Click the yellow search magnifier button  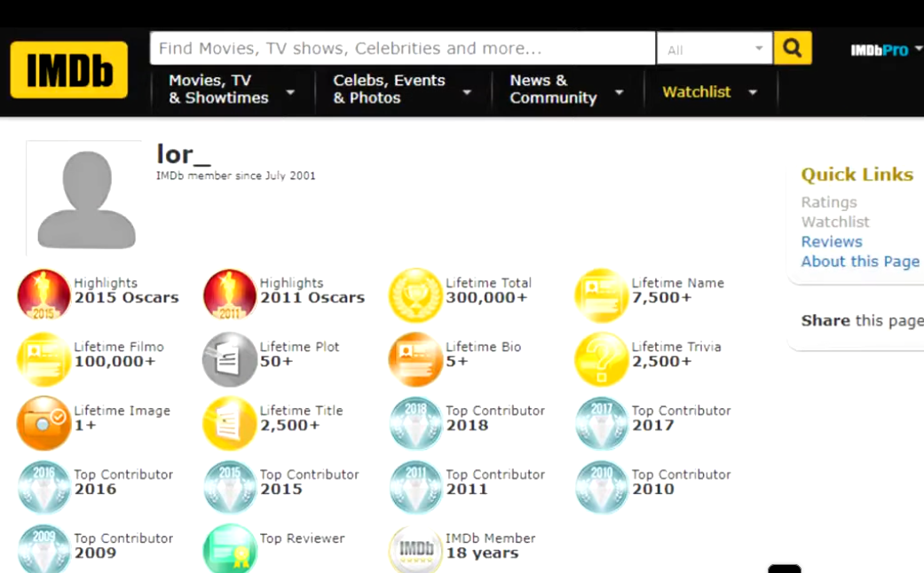pyautogui.click(x=792, y=48)
